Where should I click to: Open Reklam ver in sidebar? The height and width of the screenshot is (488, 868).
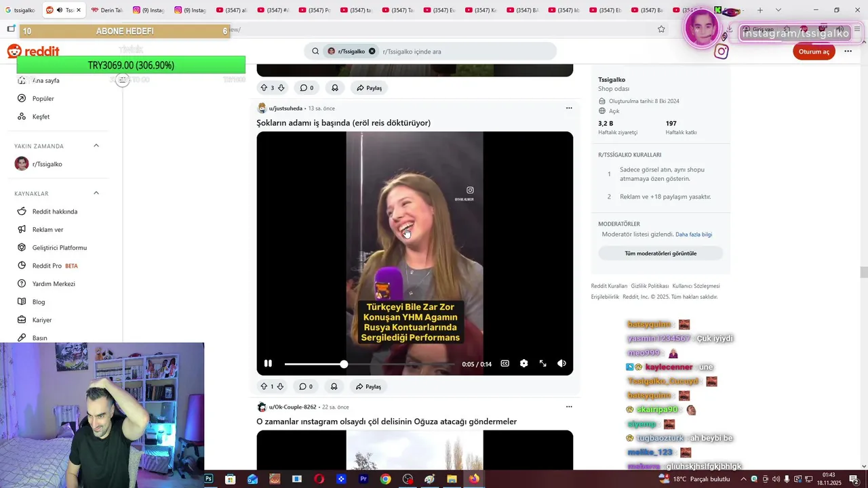coord(47,230)
